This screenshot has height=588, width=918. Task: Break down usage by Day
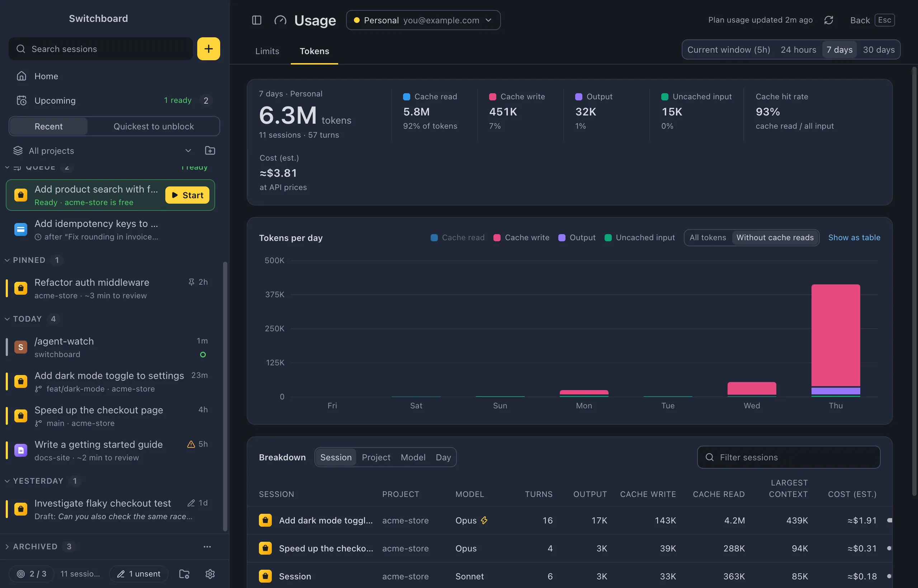[x=443, y=457]
